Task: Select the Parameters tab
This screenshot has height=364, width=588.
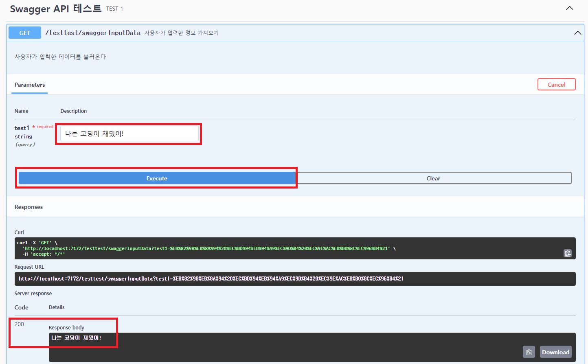Action: [30, 85]
